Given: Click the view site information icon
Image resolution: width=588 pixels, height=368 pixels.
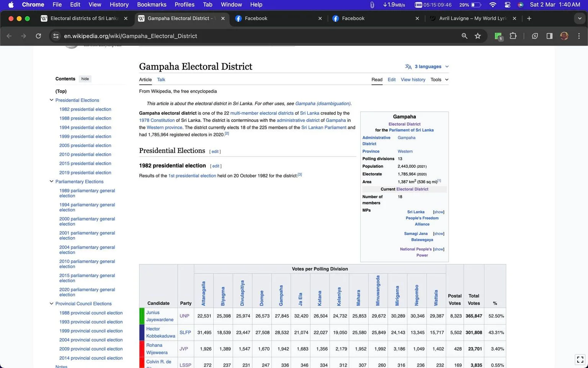Looking at the screenshot, I should (56, 36).
